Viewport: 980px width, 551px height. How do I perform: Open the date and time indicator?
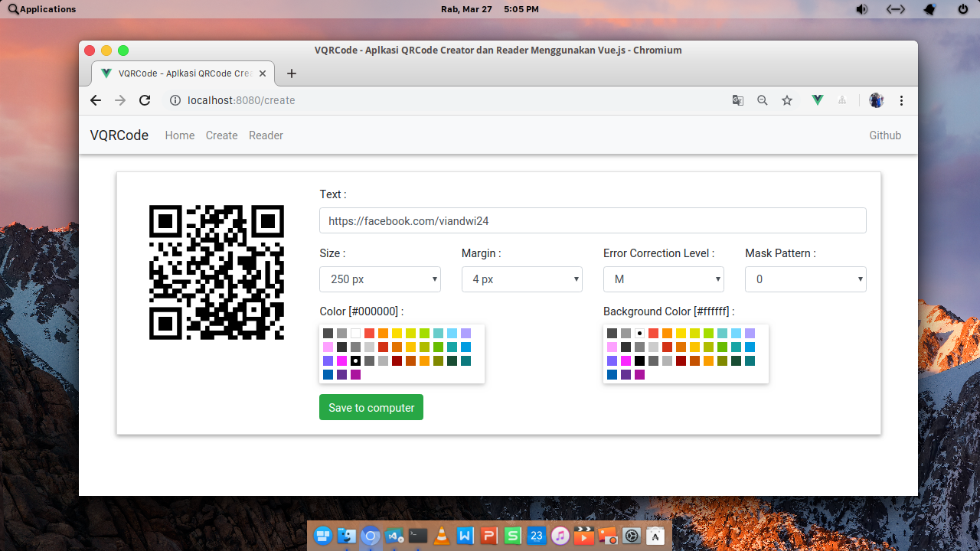[x=490, y=9]
